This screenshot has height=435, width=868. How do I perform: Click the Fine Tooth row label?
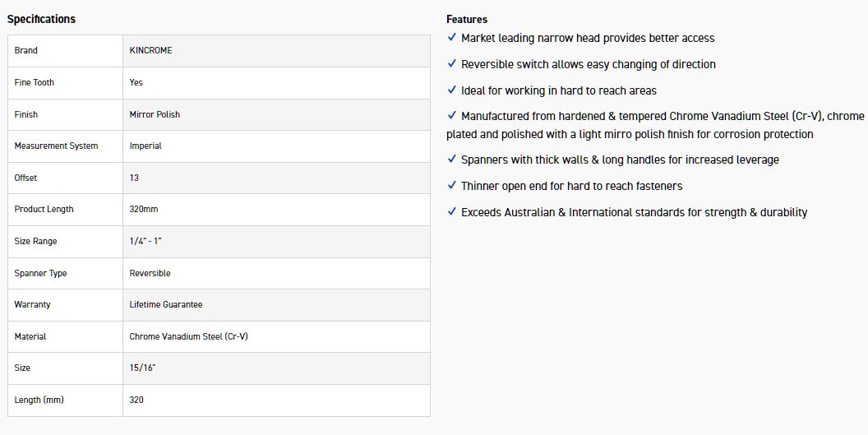pyautogui.click(x=35, y=82)
